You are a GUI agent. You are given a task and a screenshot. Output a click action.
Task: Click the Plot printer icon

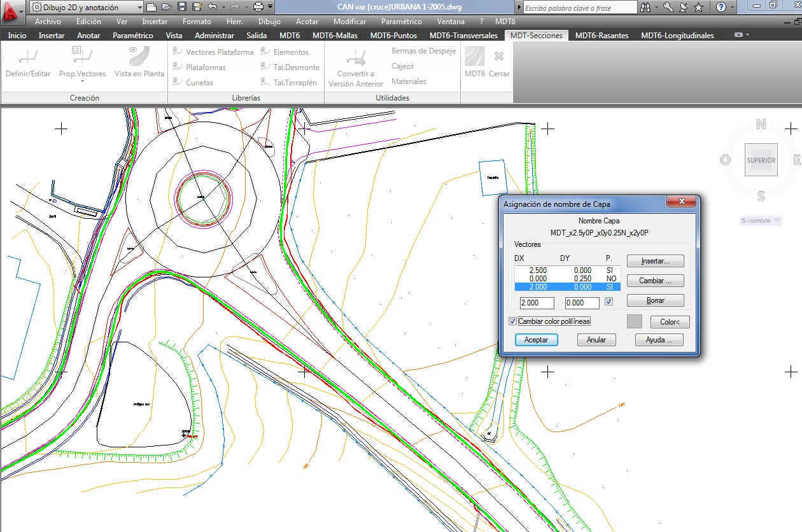[x=258, y=7]
